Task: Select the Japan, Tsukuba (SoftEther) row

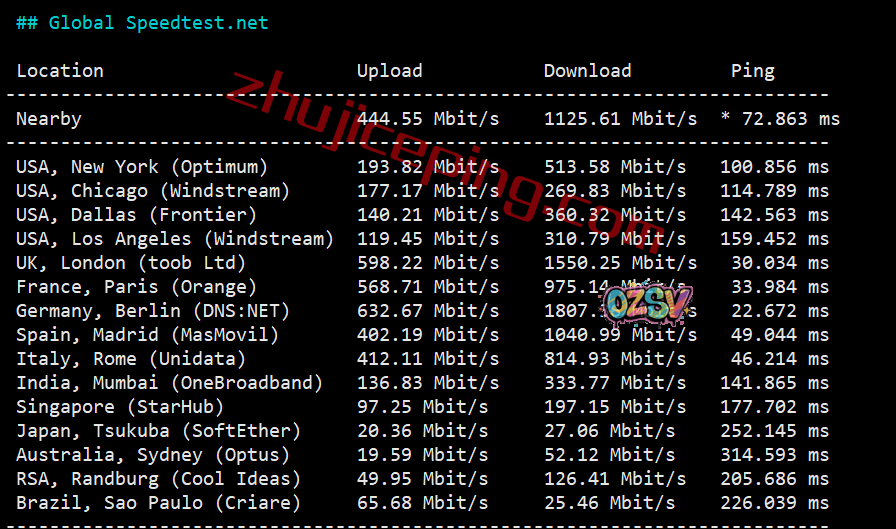Action: 159,431
